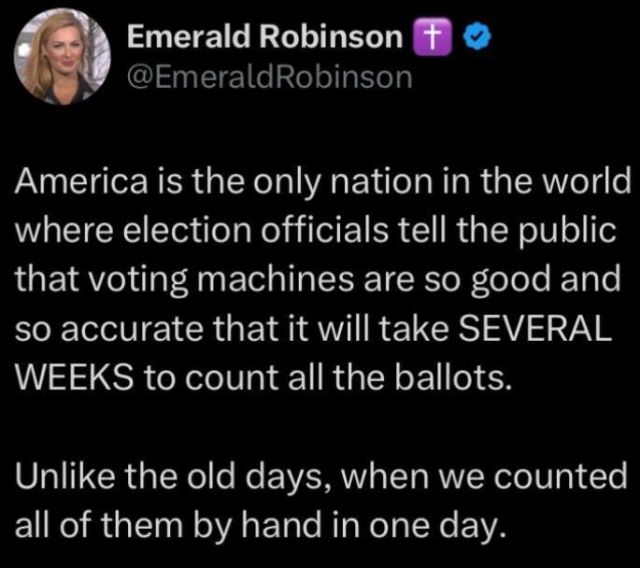The height and width of the screenshot is (568, 640).
Task: Open the @EmeraldRobinson handle link
Action: tap(269, 76)
